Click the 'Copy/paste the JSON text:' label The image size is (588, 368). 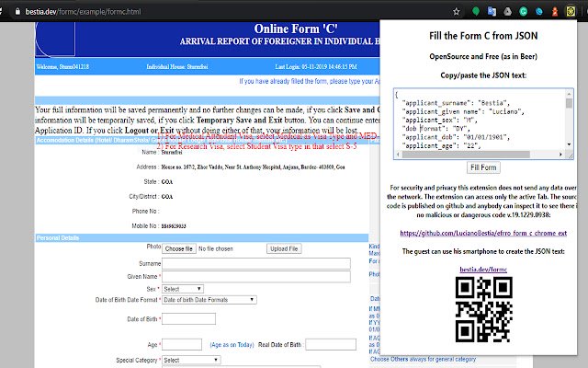tap(483, 75)
